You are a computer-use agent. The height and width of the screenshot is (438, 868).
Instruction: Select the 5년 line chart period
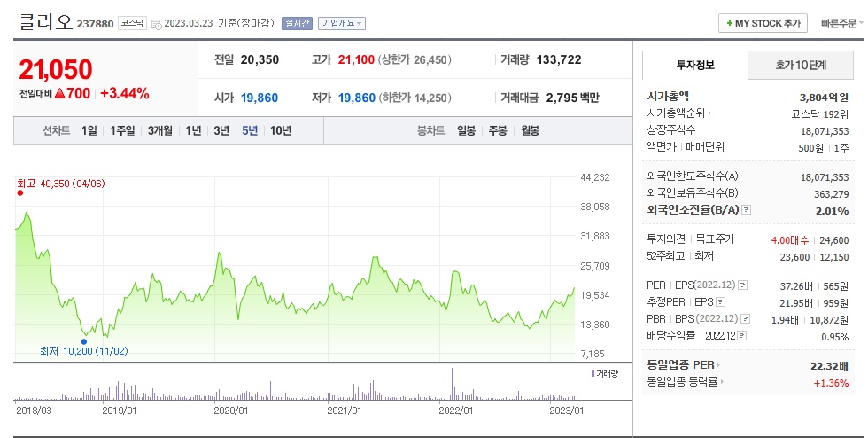click(x=250, y=131)
